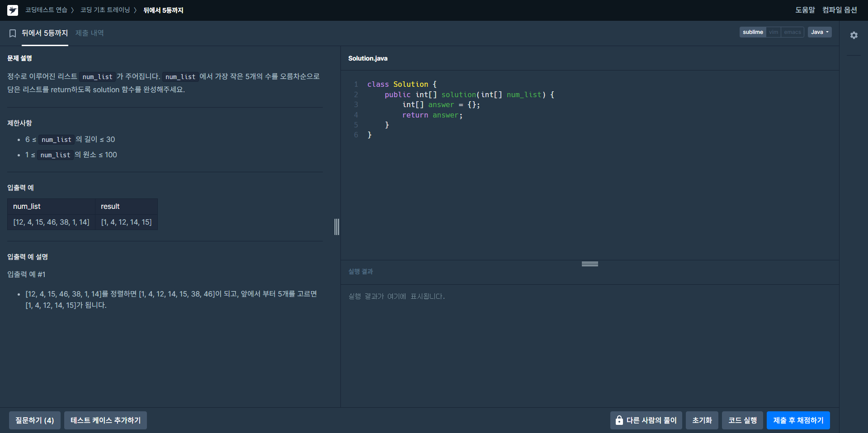Click line number 1 in the gutter
The width and height of the screenshot is (868, 433).
point(356,85)
